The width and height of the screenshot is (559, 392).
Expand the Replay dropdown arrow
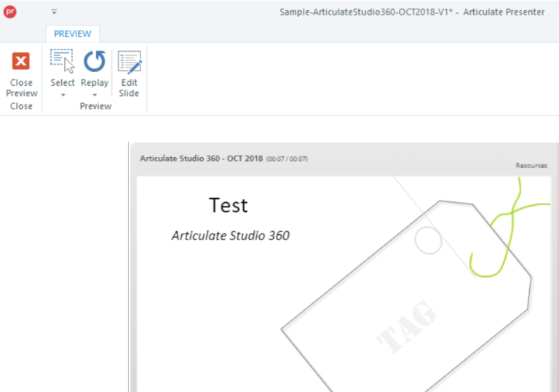pos(95,95)
